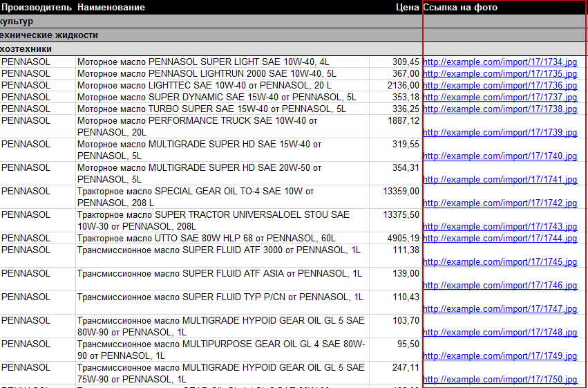588x388 pixels.
Task: Click the import/17/1735.jpg hyperlink
Action: pyautogui.click(x=500, y=74)
